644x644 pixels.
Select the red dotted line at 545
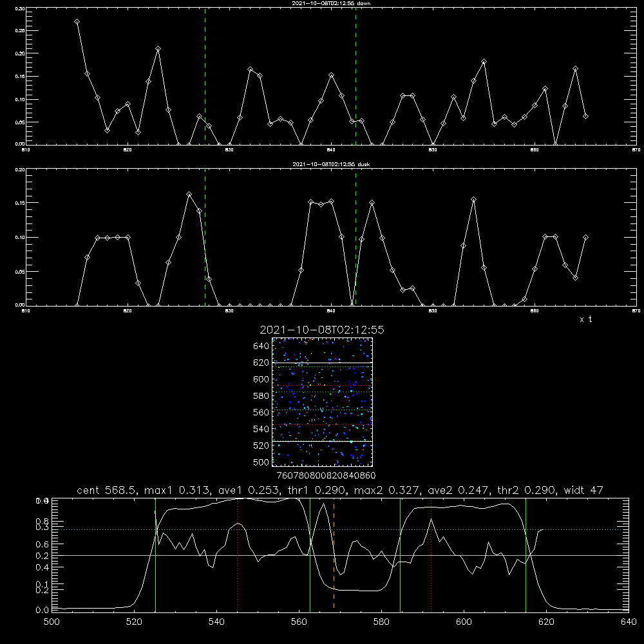238,554
